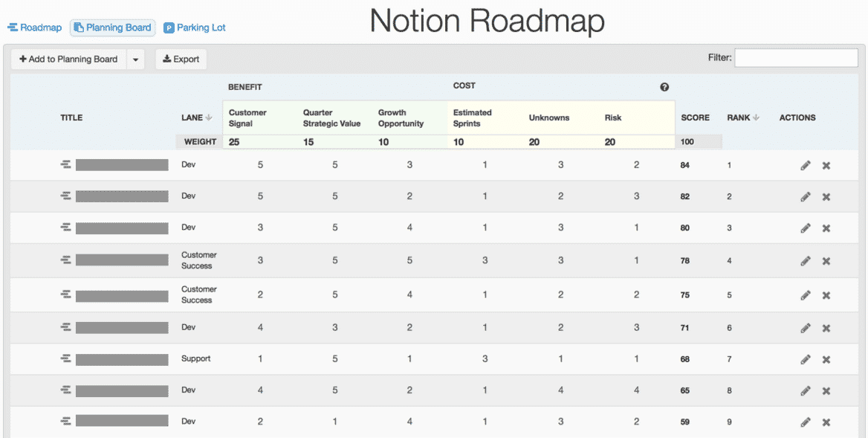The height and width of the screenshot is (438, 868).
Task: Click the total weight 100 cell
Action: tap(687, 142)
